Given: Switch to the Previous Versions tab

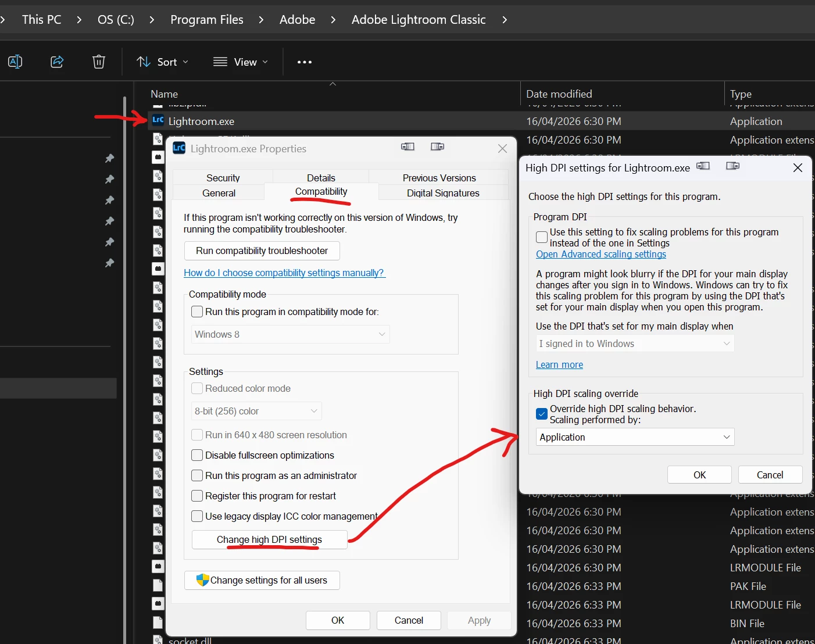Looking at the screenshot, I should tap(439, 178).
